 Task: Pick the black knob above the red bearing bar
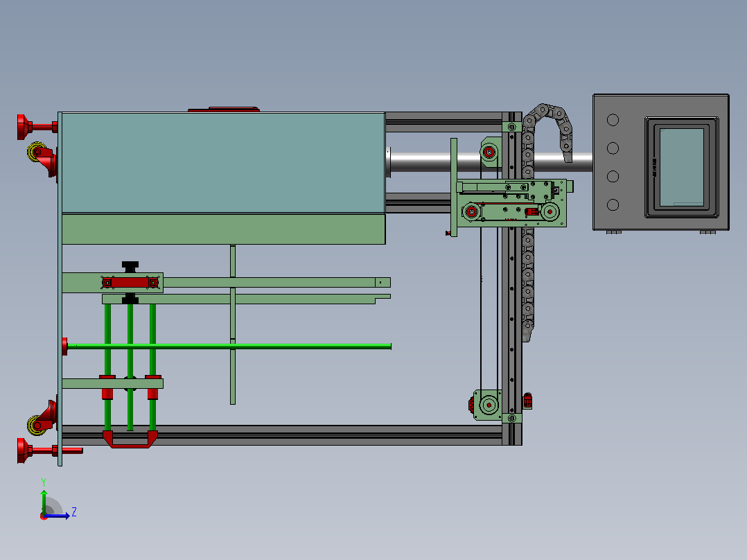point(130,267)
